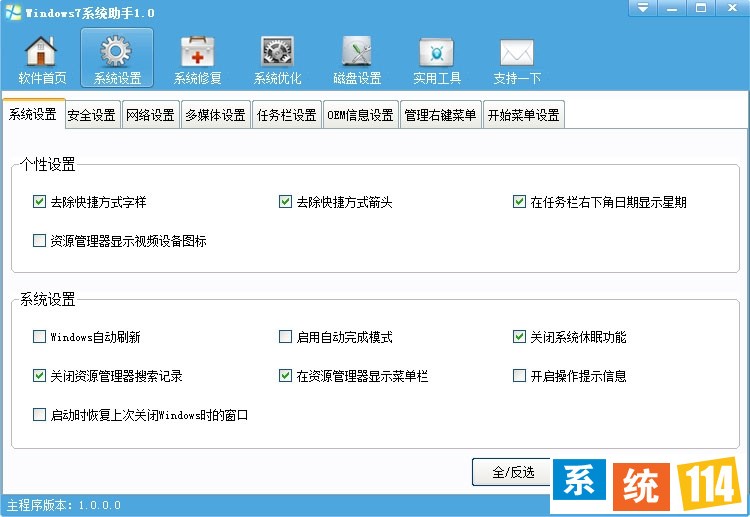Enable 开启操作提示信息 checkbox
The width and height of the screenshot is (750, 517).
point(519,375)
